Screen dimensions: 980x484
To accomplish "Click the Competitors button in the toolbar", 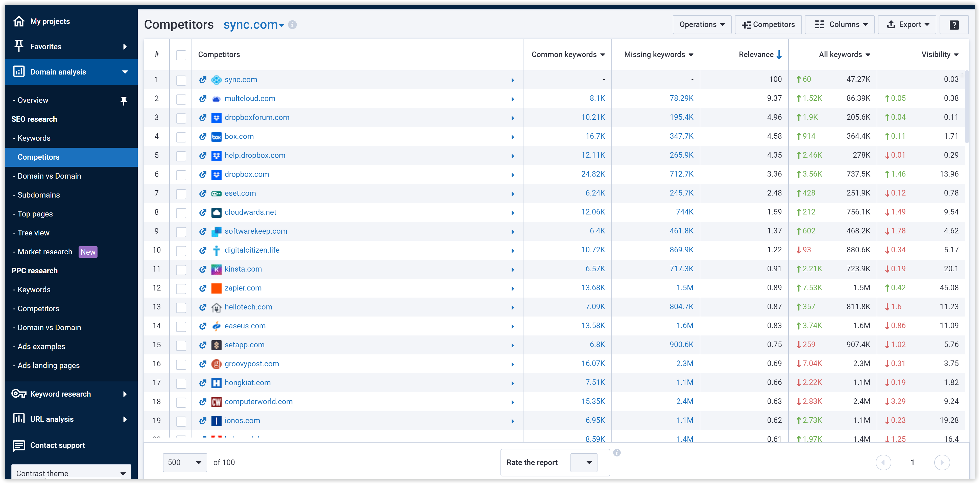I will [768, 24].
